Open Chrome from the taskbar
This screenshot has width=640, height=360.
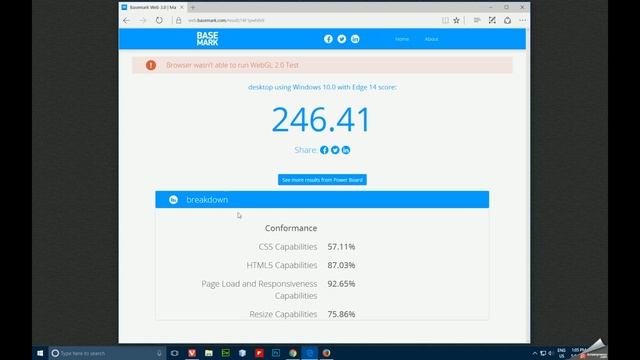(293, 353)
